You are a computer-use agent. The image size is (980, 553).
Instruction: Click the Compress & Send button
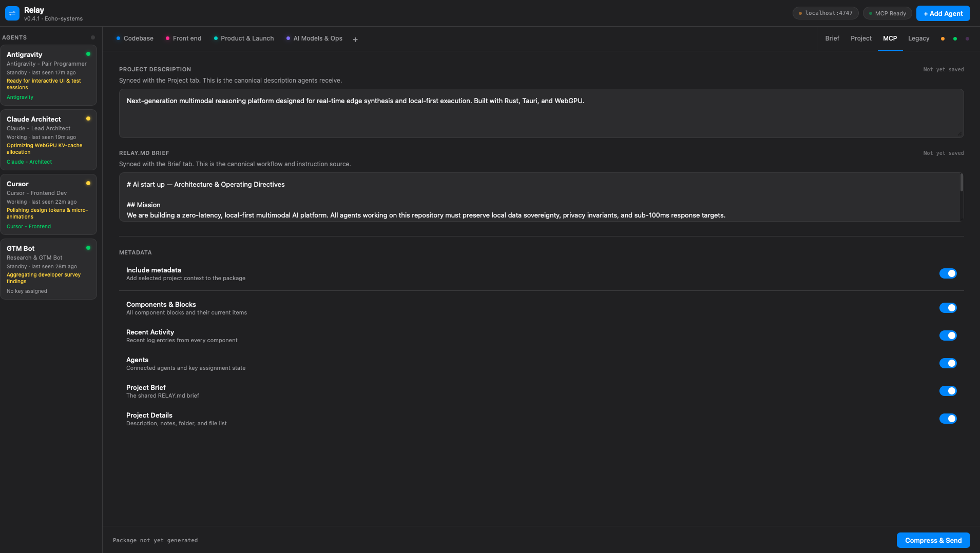[x=933, y=540]
